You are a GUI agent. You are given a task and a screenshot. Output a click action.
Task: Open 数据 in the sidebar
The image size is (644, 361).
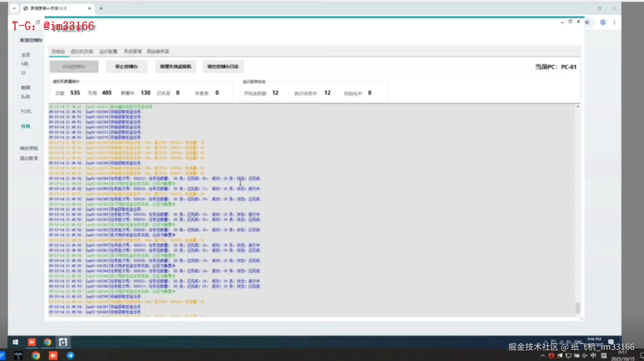26,87
